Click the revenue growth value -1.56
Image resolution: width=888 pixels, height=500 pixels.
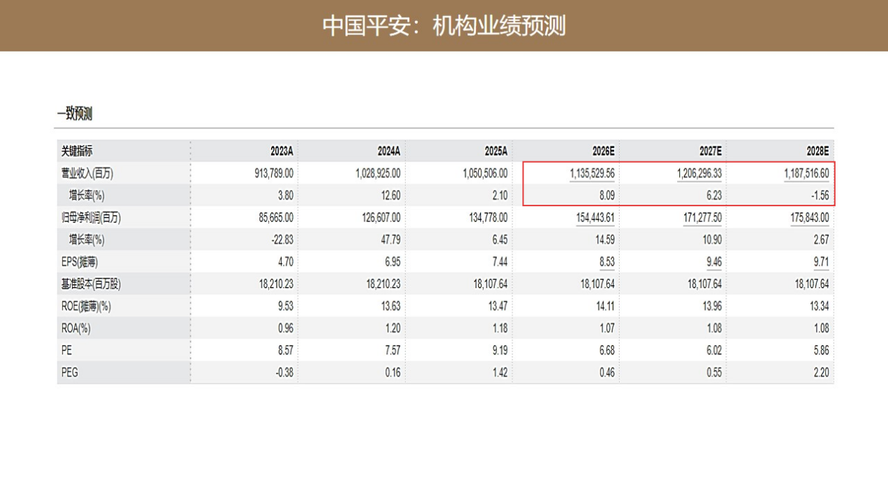[820, 195]
